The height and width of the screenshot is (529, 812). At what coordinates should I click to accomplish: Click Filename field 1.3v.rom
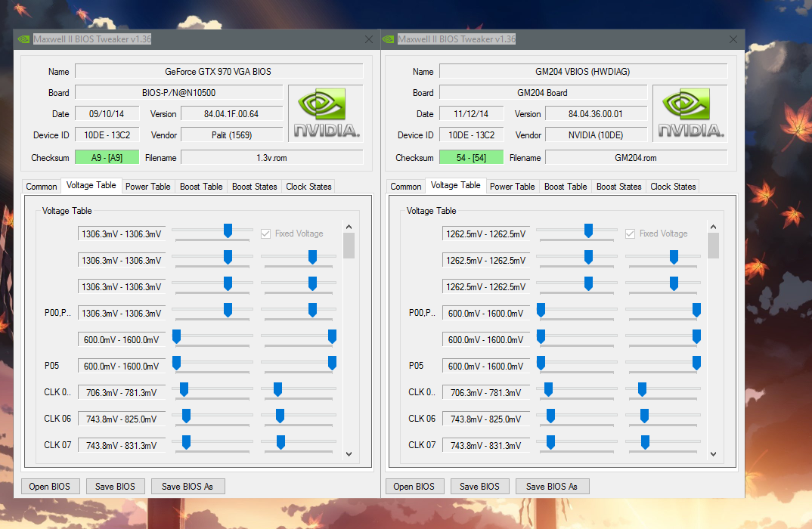[272, 157]
